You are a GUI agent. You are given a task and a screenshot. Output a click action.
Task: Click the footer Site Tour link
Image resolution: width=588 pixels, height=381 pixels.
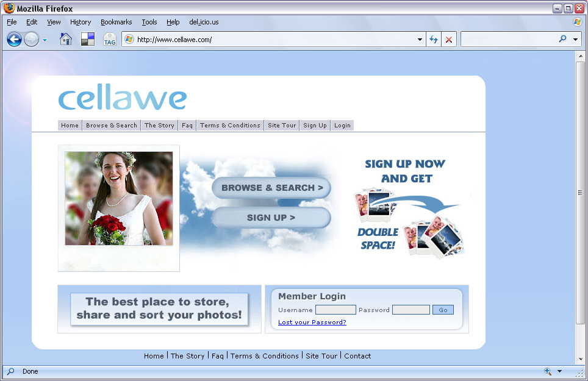[x=321, y=356]
